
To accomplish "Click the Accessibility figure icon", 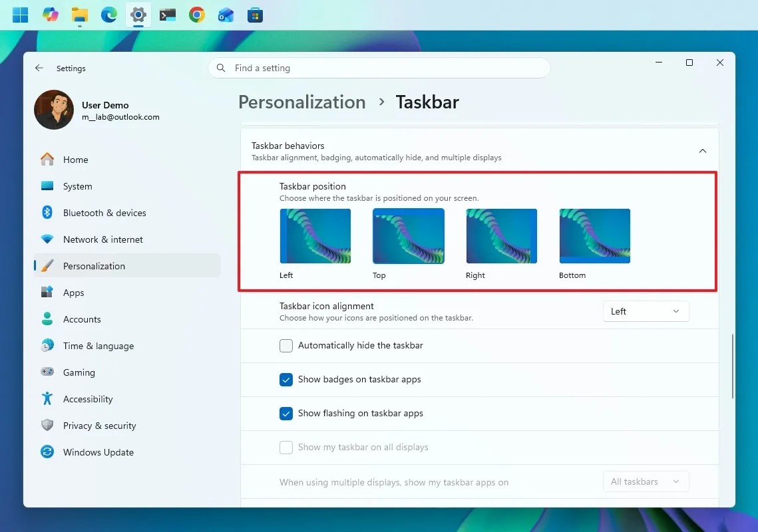I will tap(47, 398).
